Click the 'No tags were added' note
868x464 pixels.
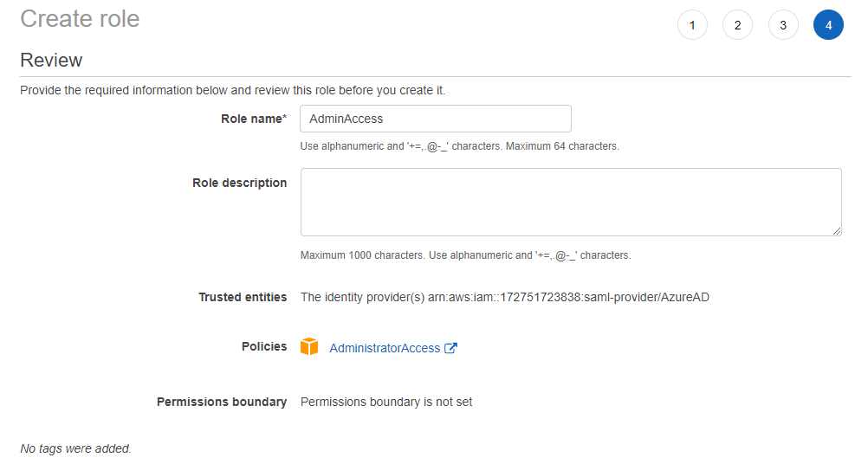click(x=75, y=448)
